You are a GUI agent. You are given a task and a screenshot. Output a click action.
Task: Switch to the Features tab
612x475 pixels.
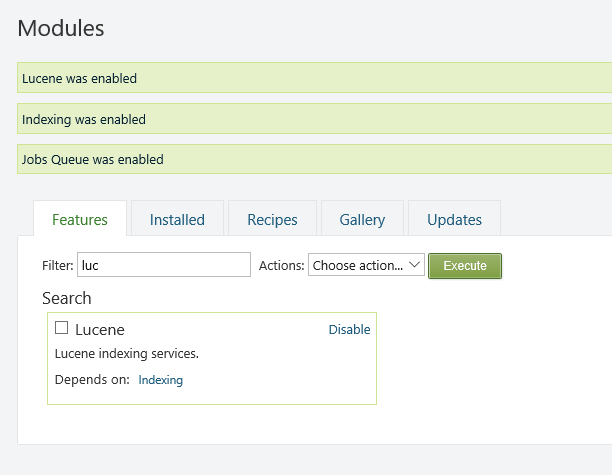(x=80, y=219)
